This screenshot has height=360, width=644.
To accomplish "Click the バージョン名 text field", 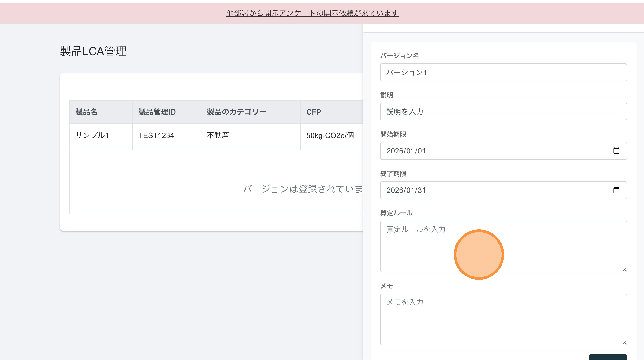I will (503, 72).
